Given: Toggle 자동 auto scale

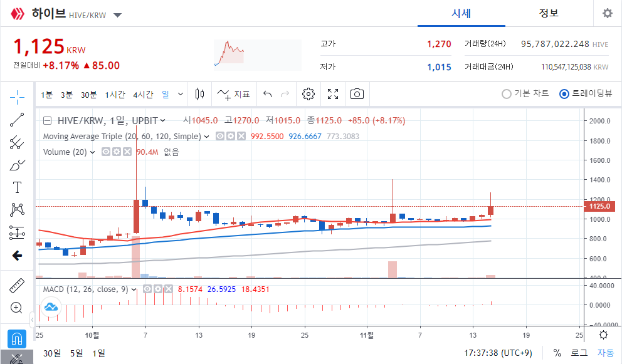Looking at the screenshot, I should (x=606, y=353).
